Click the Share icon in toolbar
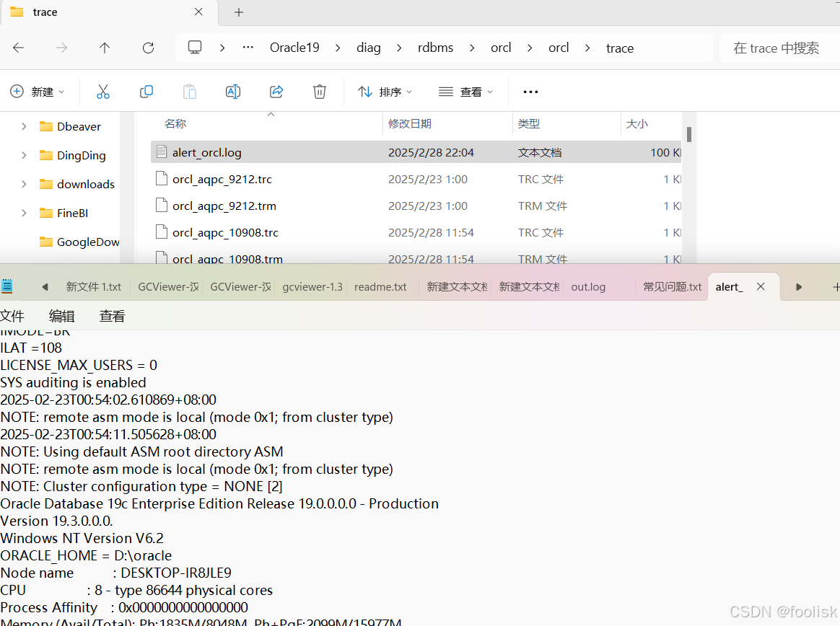This screenshot has height=626, width=840. click(x=276, y=92)
